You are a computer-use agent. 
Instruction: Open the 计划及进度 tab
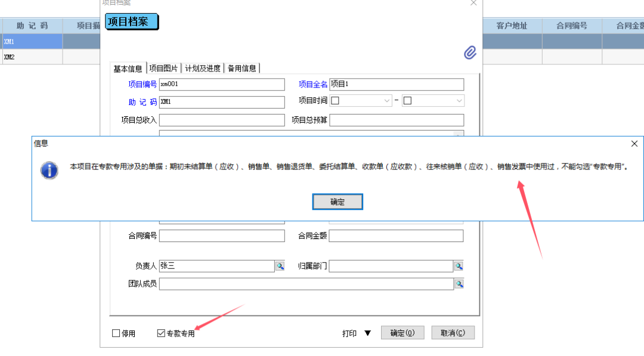pos(203,68)
